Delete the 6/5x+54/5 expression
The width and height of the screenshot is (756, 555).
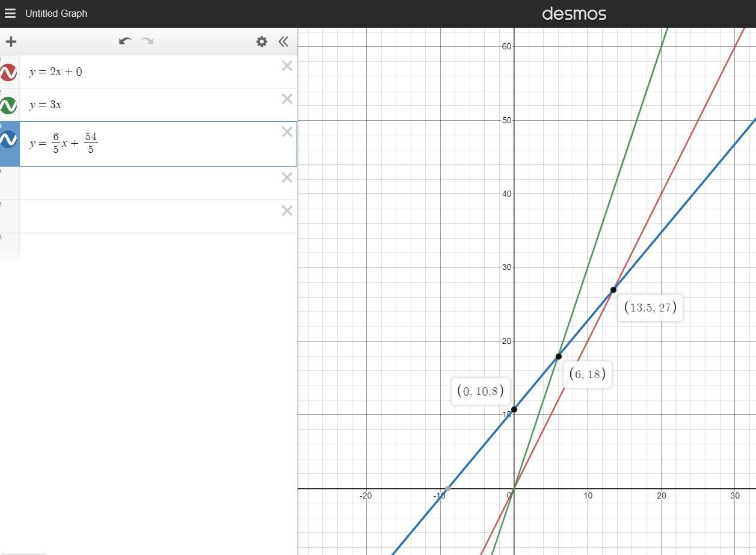[287, 132]
